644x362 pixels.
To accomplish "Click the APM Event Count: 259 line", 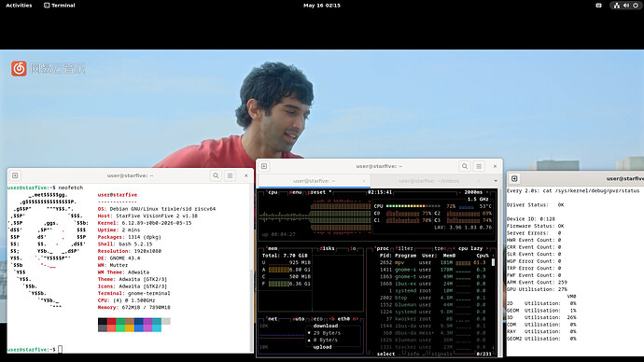I will pyautogui.click(x=537, y=283).
